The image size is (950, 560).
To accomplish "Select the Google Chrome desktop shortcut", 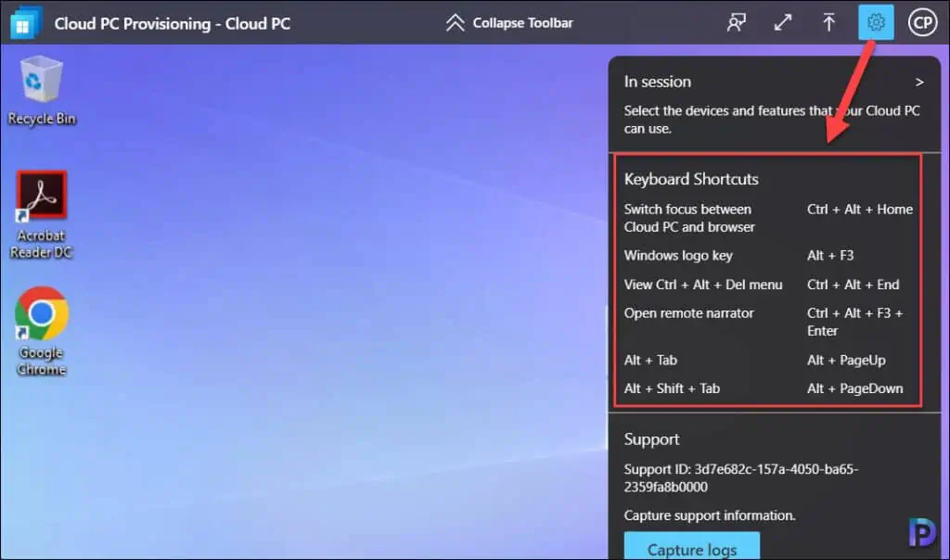I will point(41,331).
